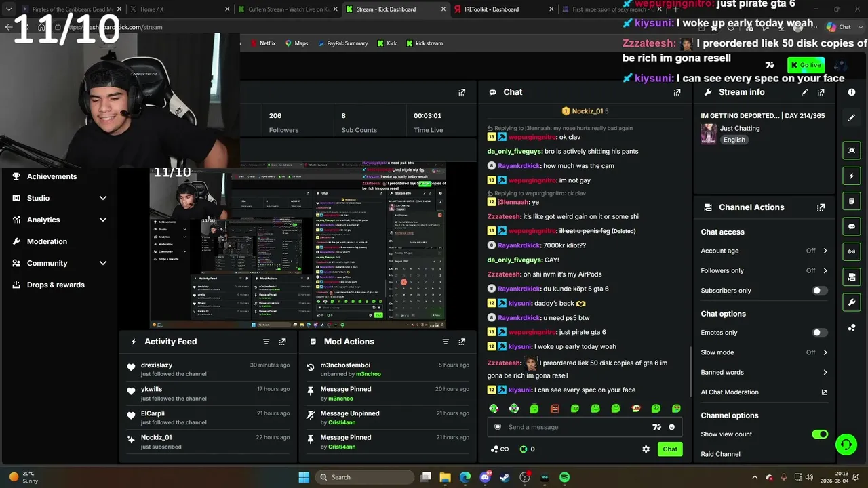Toggle Subscribers only chat
The image size is (868, 488).
pyautogui.click(x=820, y=291)
